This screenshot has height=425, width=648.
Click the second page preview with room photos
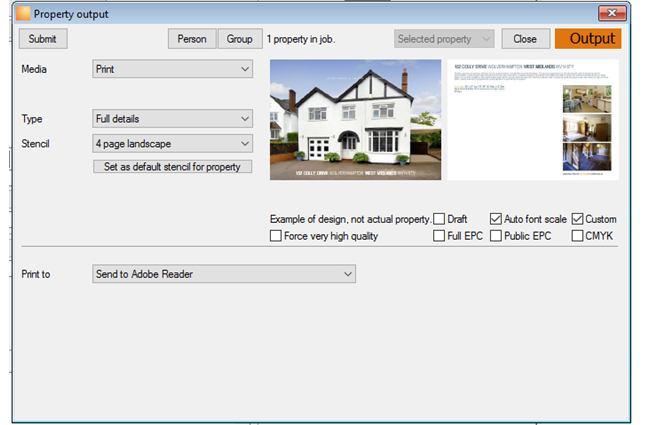click(x=533, y=119)
